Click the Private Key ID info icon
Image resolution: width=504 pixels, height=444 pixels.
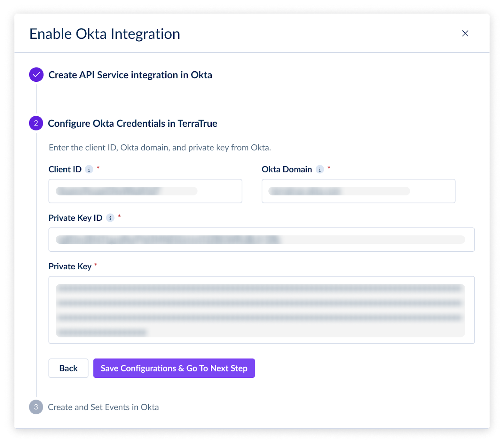(x=110, y=218)
